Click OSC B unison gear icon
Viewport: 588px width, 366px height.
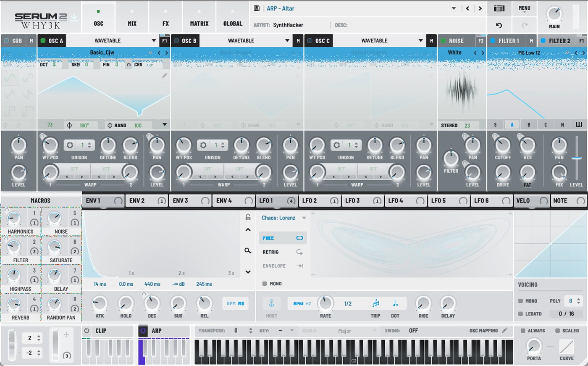click(204, 145)
